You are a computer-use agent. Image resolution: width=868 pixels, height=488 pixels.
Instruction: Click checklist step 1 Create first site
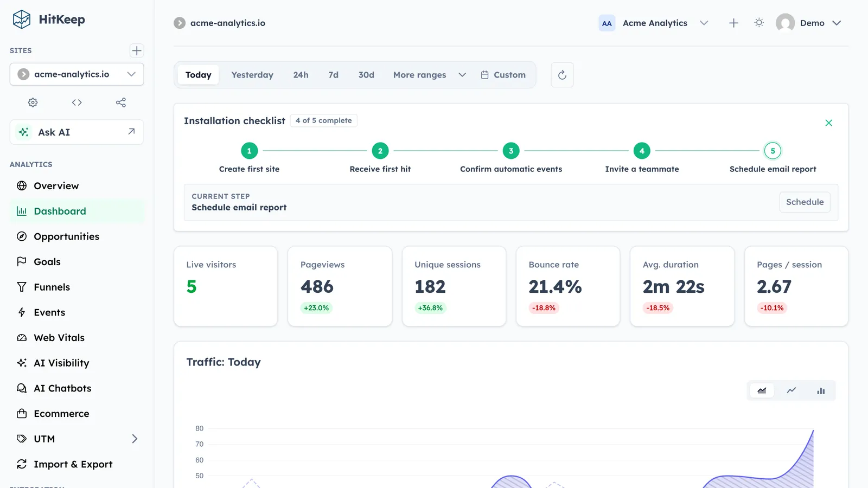[x=249, y=151]
